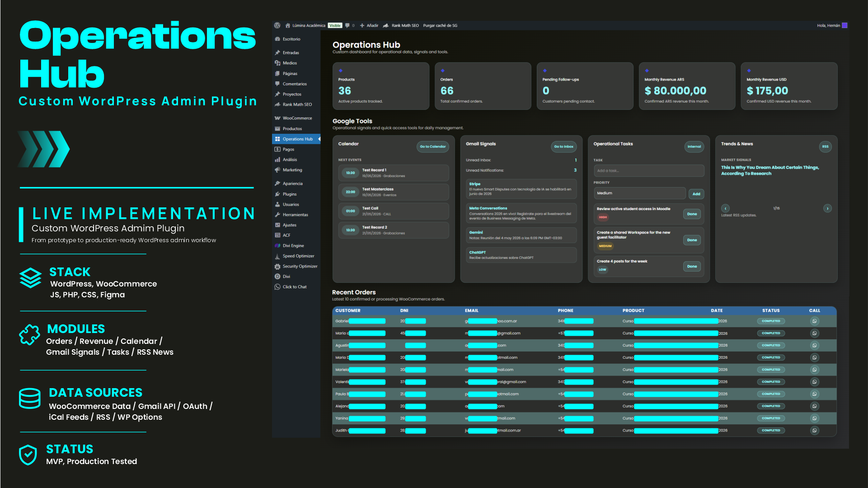This screenshot has width=868, height=488.
Task: Click the Visible badge in admin bar
Action: [335, 26]
